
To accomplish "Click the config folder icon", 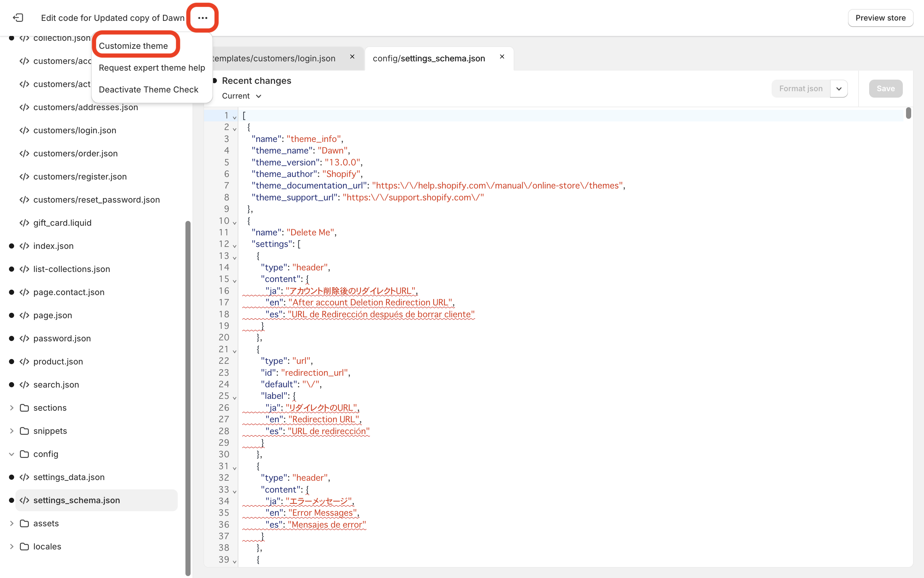I will click(24, 454).
